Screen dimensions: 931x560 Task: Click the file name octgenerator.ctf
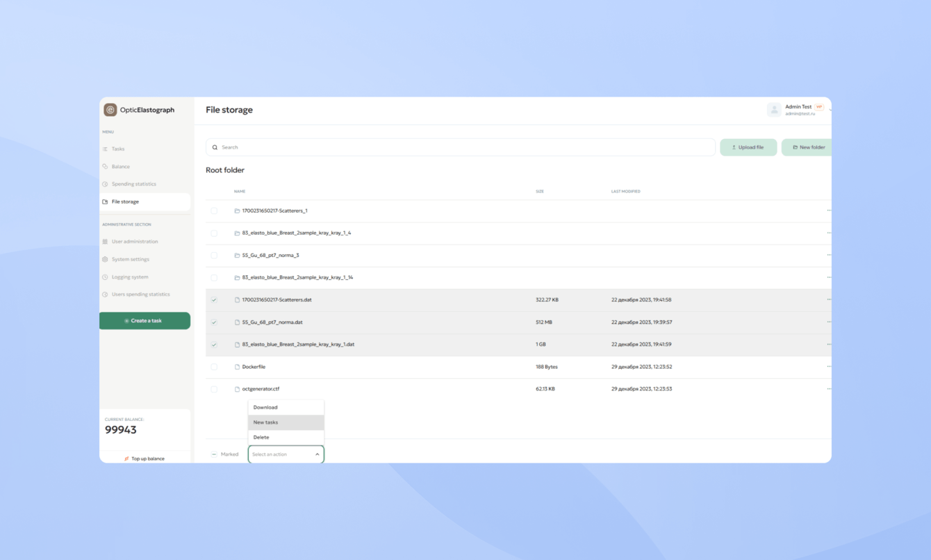[261, 389]
